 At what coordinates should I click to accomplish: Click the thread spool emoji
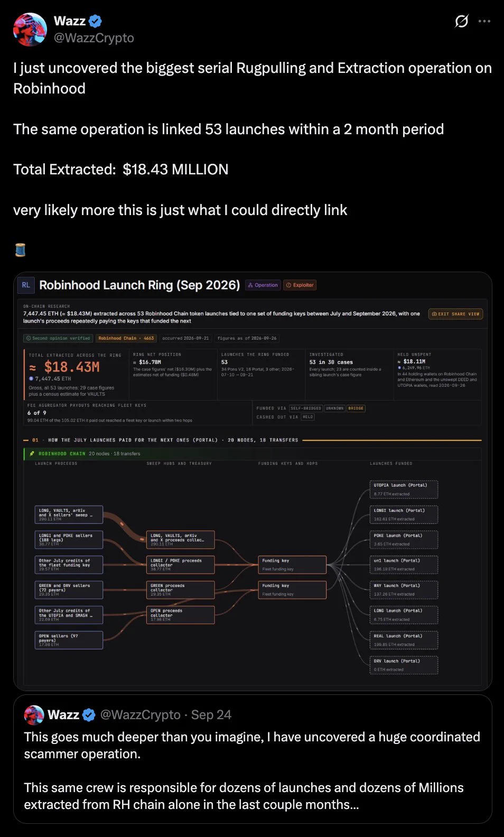click(20, 249)
